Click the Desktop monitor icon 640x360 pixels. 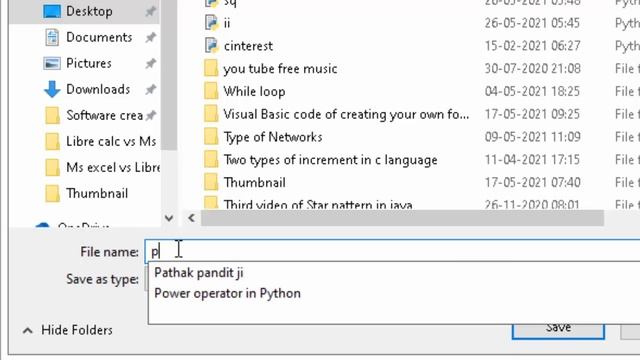click(52, 11)
